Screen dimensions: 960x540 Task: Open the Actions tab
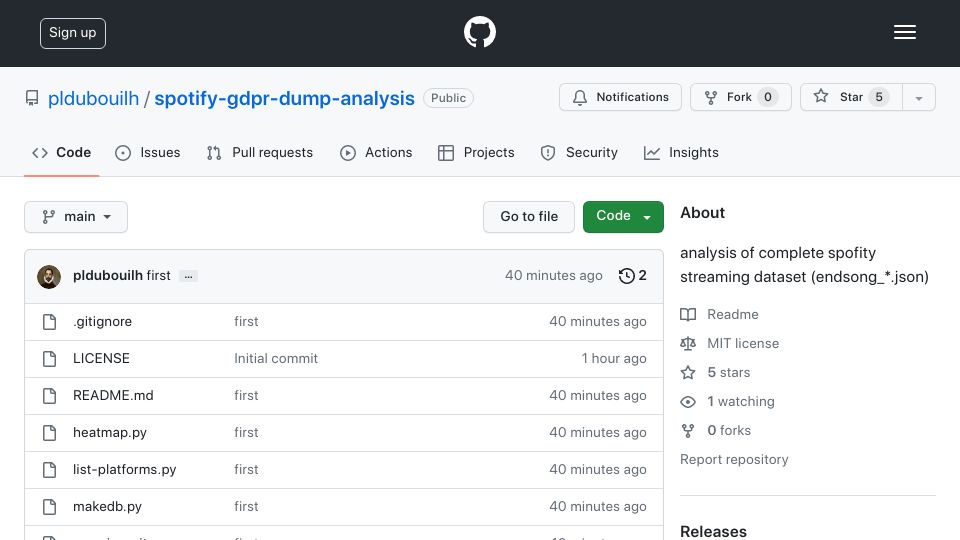pyautogui.click(x=376, y=152)
